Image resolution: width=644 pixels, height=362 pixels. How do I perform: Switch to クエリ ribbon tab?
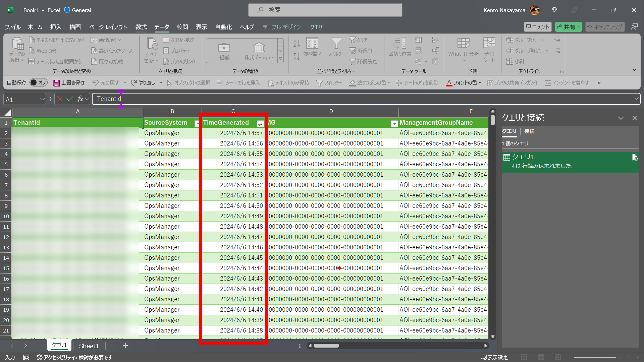point(316,27)
